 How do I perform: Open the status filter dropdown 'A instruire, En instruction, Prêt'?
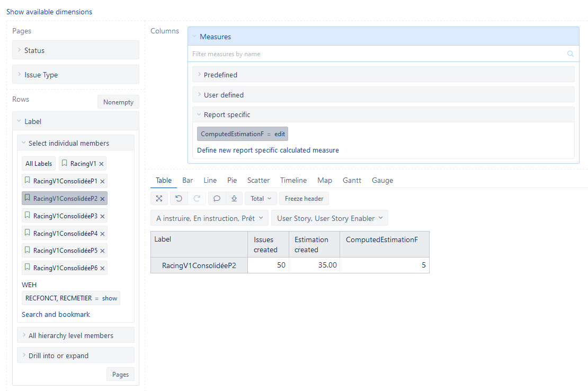(210, 218)
